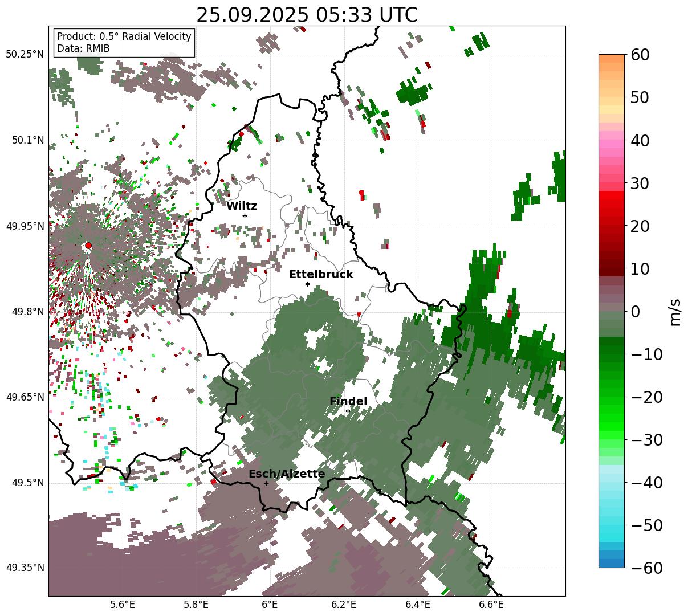Click the m/s colorbar unit label

click(675, 311)
